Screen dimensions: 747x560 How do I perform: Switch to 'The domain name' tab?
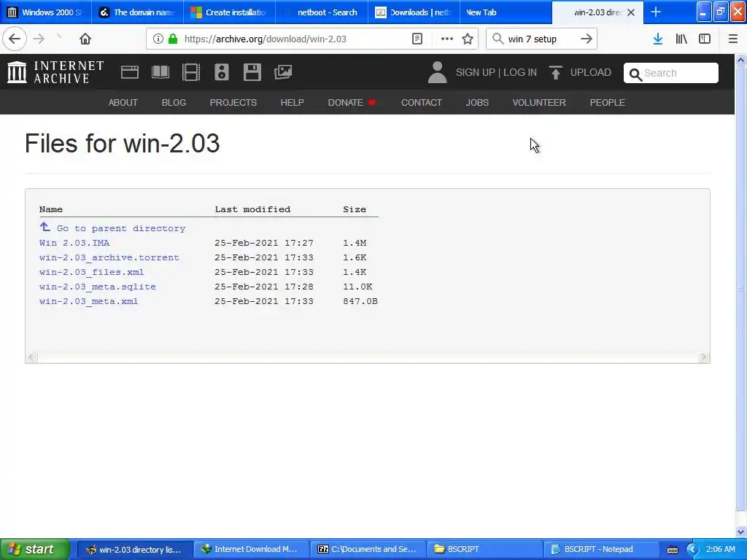pos(138,12)
